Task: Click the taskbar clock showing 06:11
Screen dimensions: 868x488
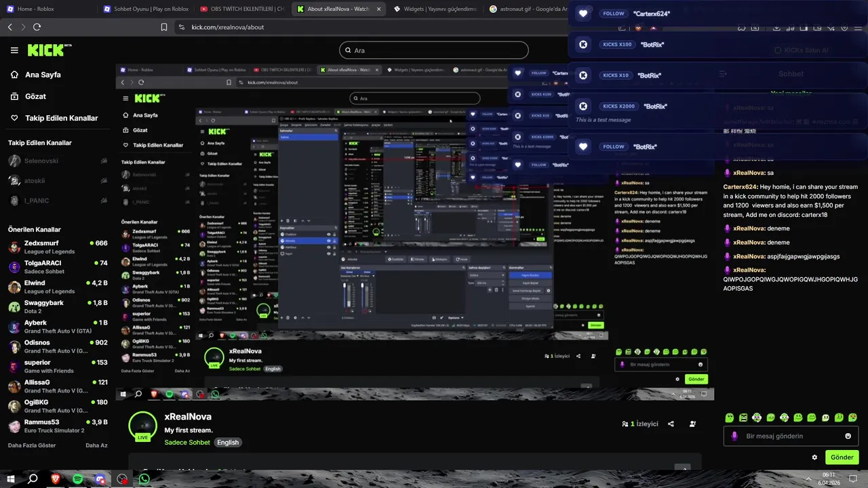Action: [x=829, y=479]
